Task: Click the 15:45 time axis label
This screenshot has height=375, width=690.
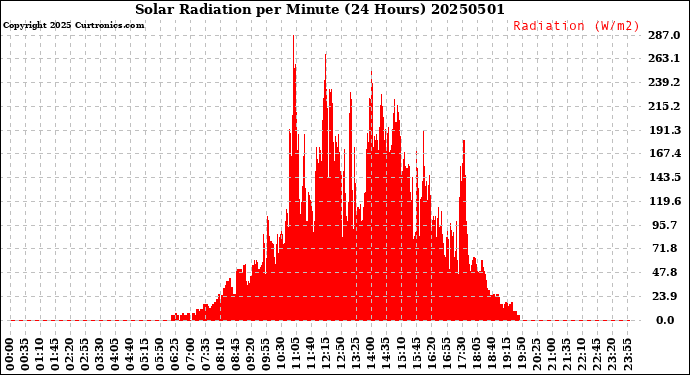Action: point(416,355)
